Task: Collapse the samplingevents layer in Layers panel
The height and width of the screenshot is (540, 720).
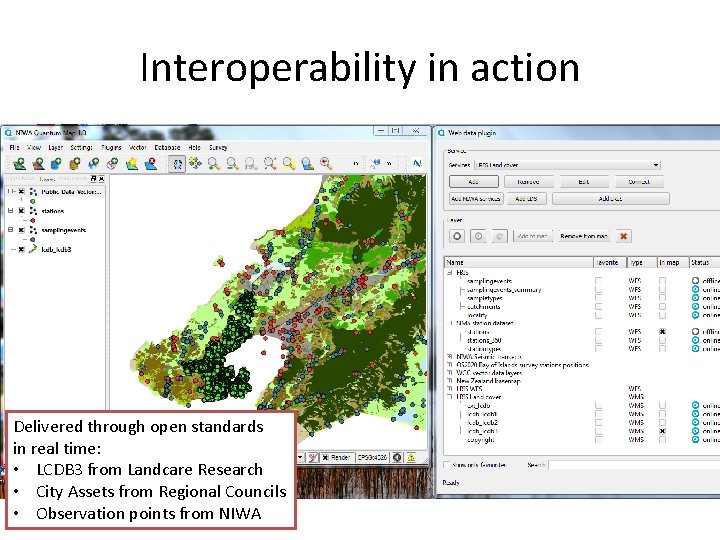Action: [11, 230]
